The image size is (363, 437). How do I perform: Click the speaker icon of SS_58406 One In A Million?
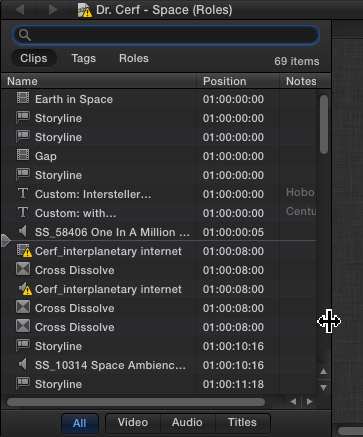tap(23, 231)
